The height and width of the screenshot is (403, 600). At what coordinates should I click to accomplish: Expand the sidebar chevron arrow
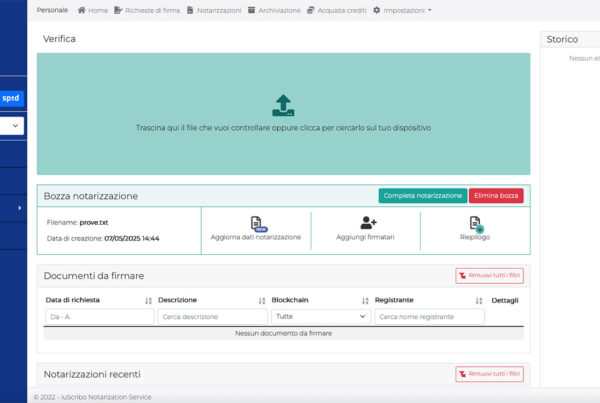tap(19, 208)
